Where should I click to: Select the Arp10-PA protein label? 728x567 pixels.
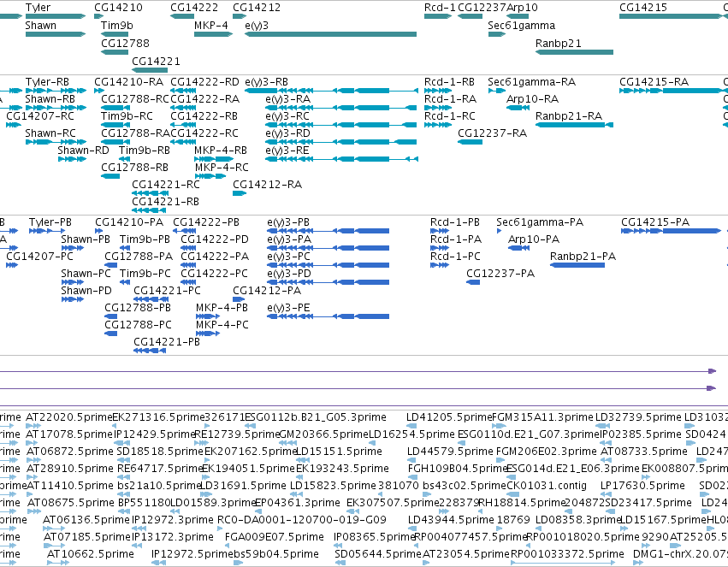(x=534, y=239)
